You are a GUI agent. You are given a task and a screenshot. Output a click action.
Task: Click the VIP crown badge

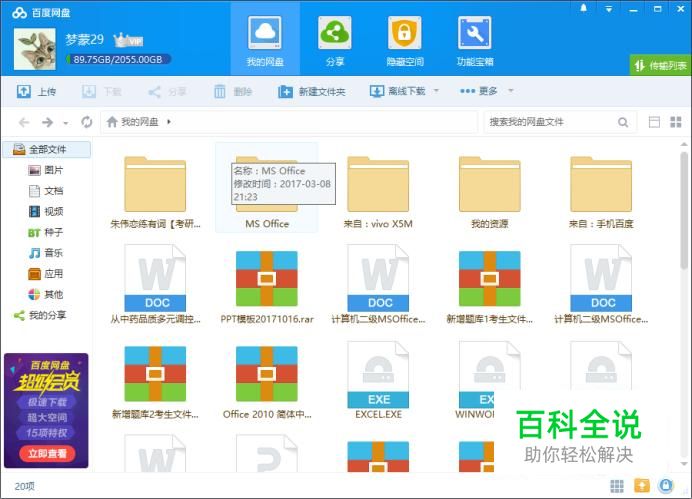coord(128,40)
